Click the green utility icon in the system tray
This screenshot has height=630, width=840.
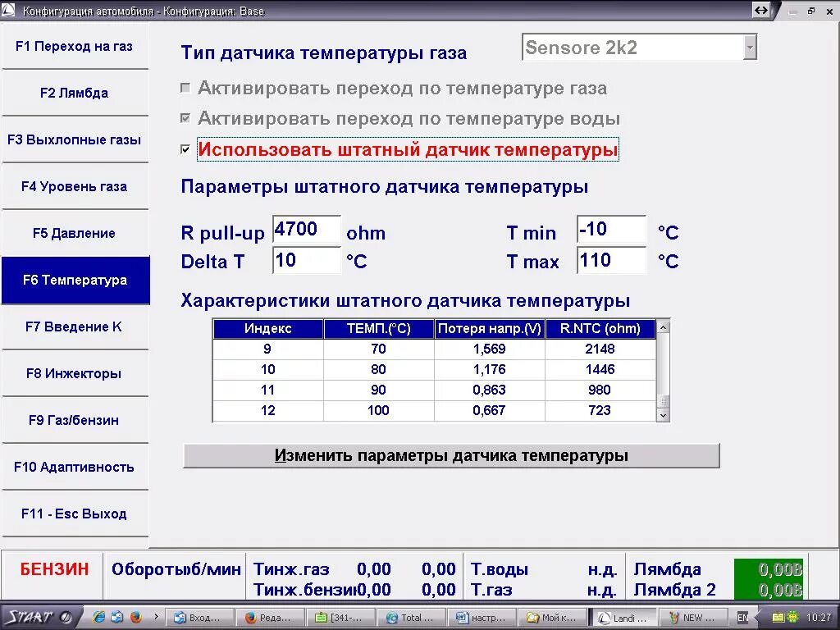[x=792, y=617]
